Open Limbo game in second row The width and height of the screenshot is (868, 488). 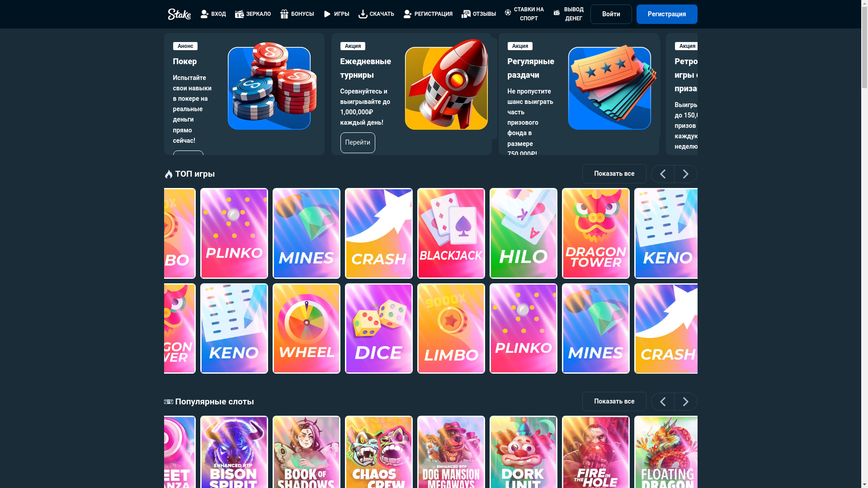coord(451,328)
